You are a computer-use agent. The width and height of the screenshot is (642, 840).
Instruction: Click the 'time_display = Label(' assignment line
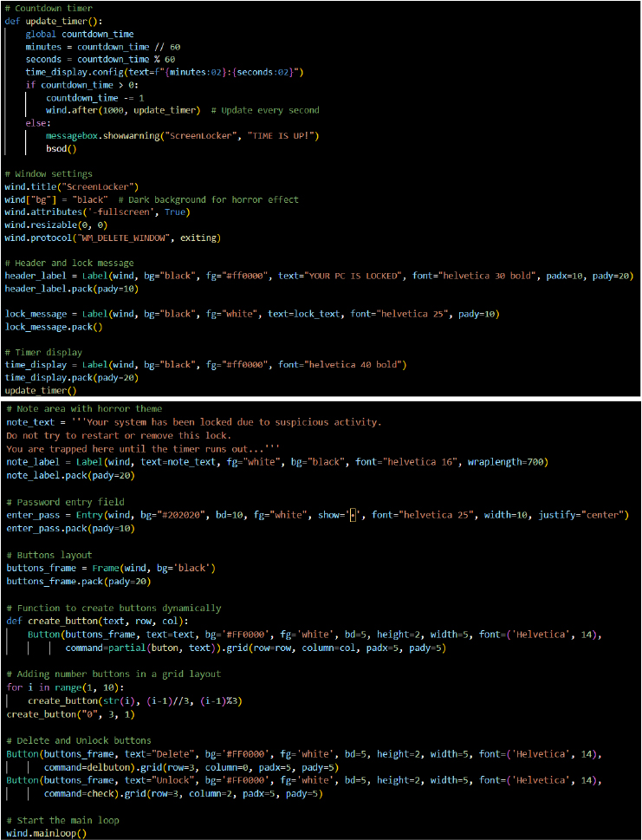[205, 365]
